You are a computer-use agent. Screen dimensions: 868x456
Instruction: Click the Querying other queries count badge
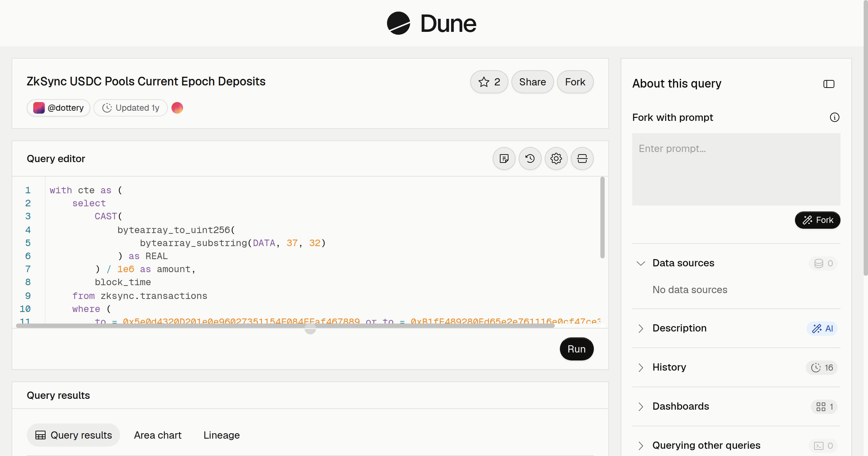pos(823,446)
